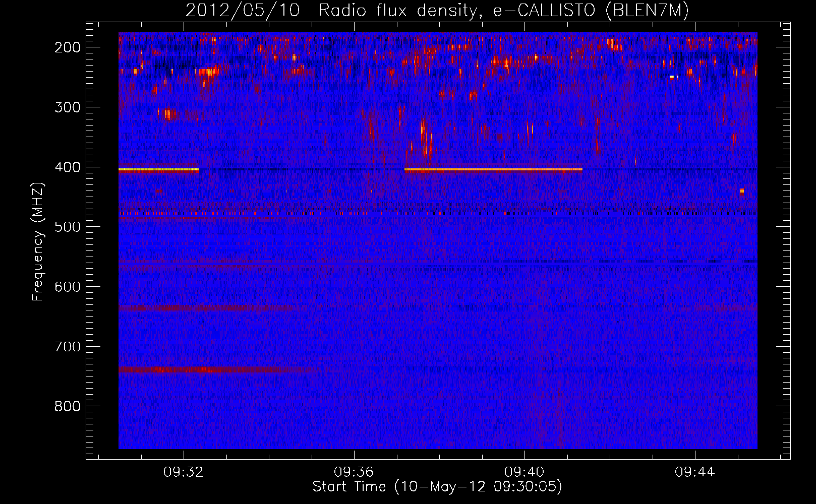Click the 200 frequency tick label
This screenshot has height=504, width=816.
[x=68, y=47]
